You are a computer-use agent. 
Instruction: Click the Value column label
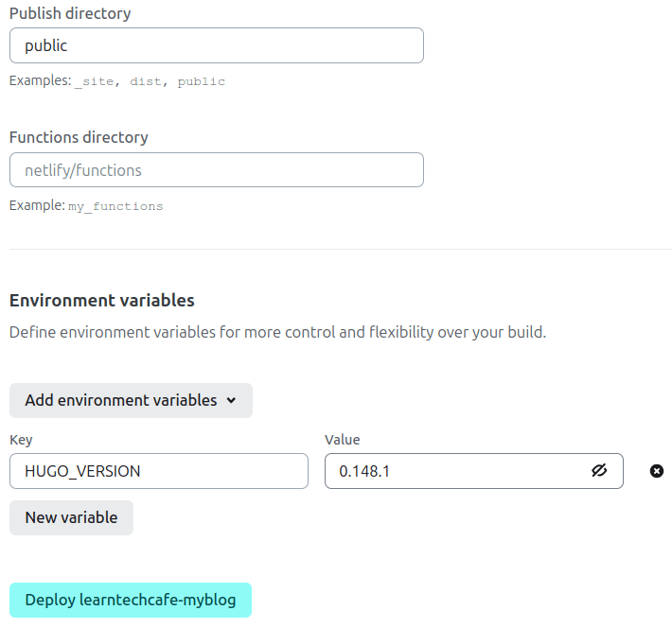pos(342,440)
